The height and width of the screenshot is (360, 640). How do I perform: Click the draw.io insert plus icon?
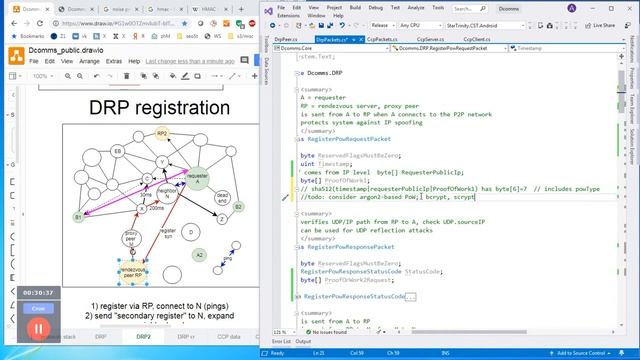[x=254, y=76]
